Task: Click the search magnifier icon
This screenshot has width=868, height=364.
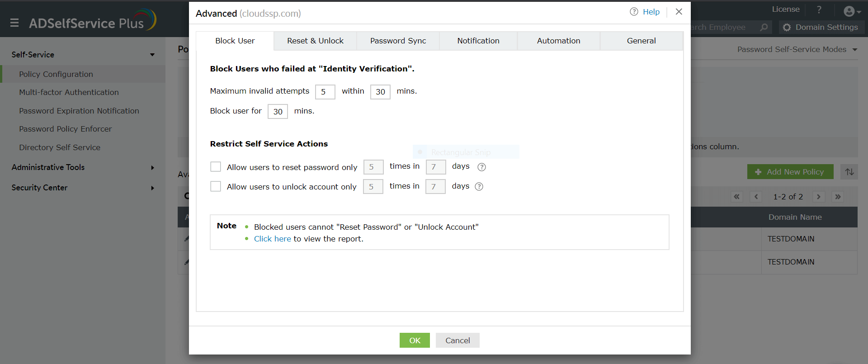Action: pos(764,28)
